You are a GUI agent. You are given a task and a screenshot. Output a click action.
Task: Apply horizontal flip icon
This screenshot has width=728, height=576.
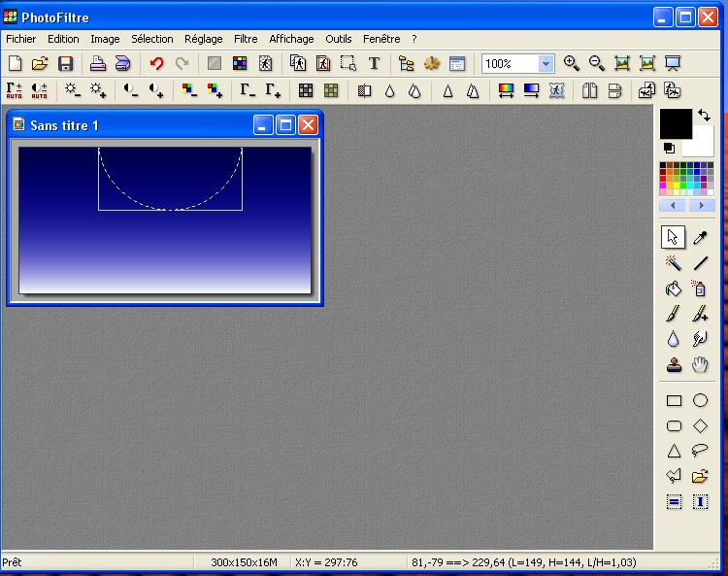(x=589, y=90)
